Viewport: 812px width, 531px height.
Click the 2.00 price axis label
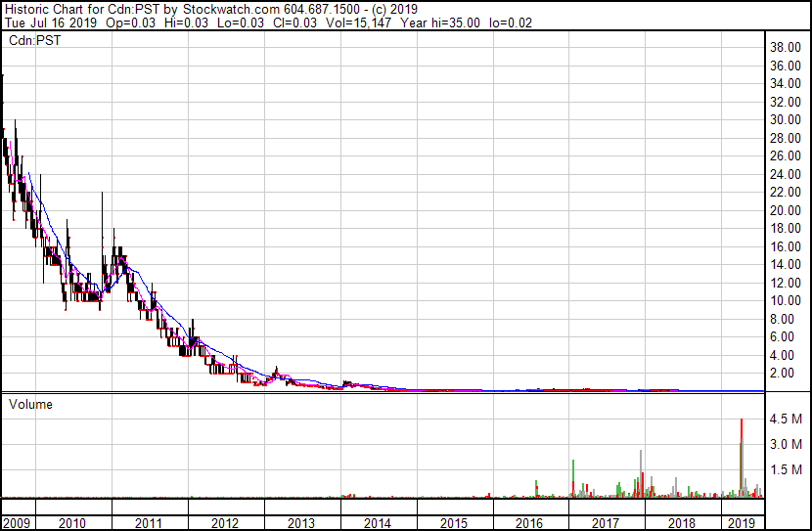tap(782, 374)
